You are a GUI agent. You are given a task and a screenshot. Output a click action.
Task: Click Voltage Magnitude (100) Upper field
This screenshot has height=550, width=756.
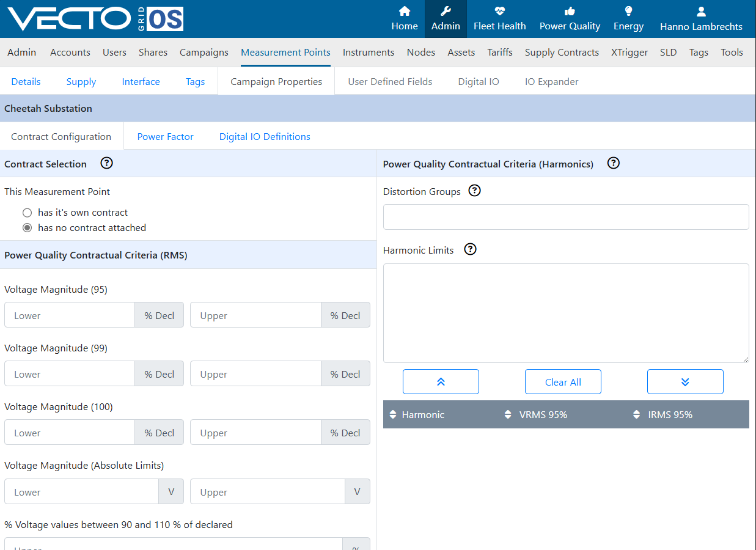pos(255,433)
